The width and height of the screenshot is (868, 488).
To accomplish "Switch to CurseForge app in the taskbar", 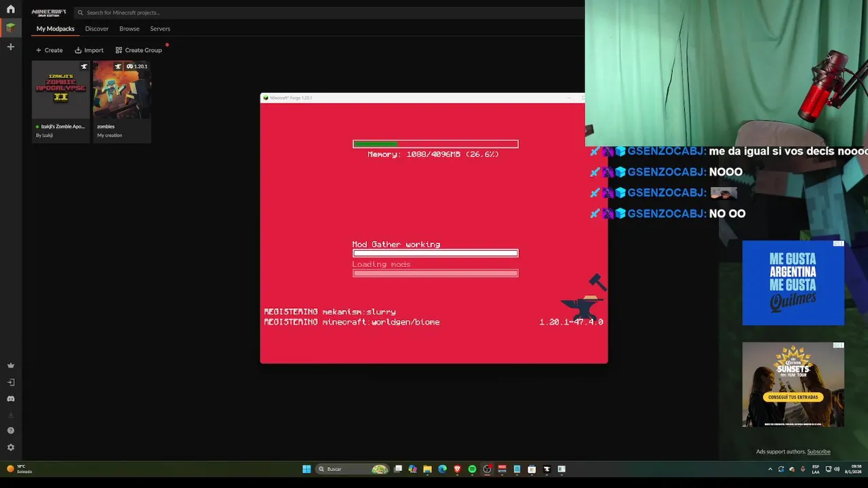I will [x=547, y=469].
